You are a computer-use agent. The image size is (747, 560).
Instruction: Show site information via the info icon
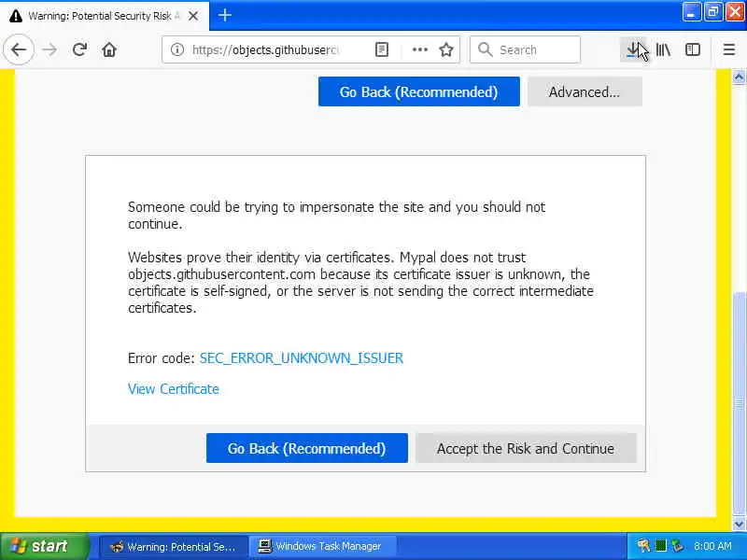pyautogui.click(x=177, y=49)
